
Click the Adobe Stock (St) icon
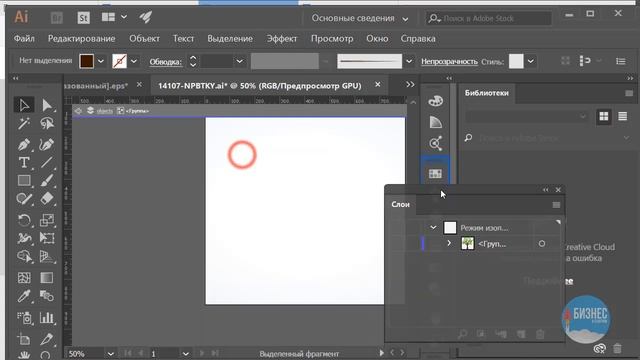[x=83, y=18]
